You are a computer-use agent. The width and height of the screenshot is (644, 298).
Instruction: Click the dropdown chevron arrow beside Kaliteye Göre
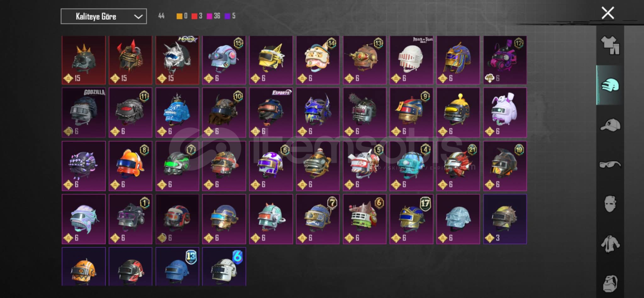[x=138, y=16]
